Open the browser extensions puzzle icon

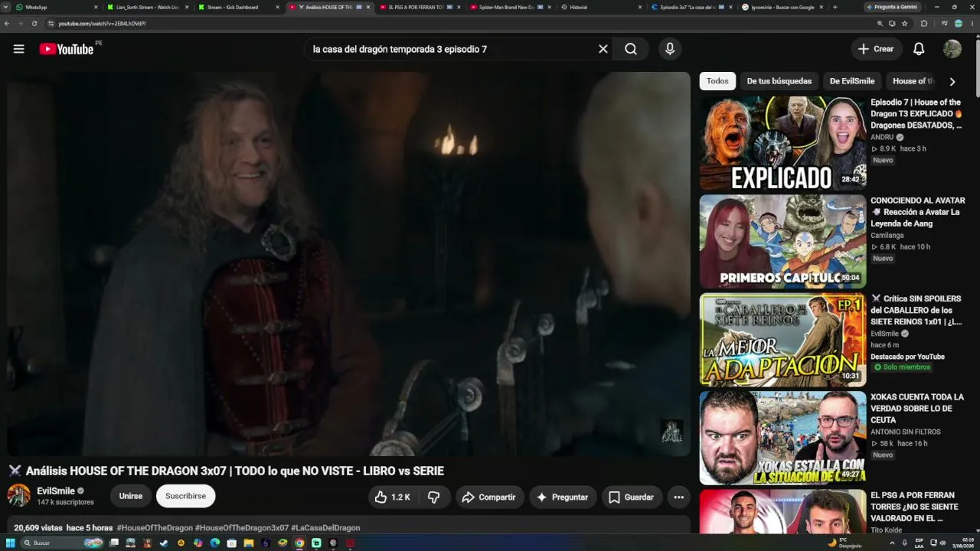click(923, 24)
